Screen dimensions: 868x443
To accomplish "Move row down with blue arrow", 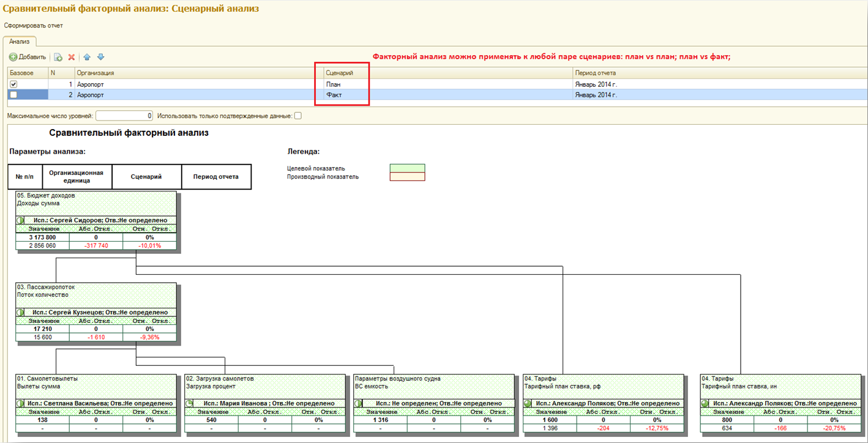I will [x=101, y=57].
